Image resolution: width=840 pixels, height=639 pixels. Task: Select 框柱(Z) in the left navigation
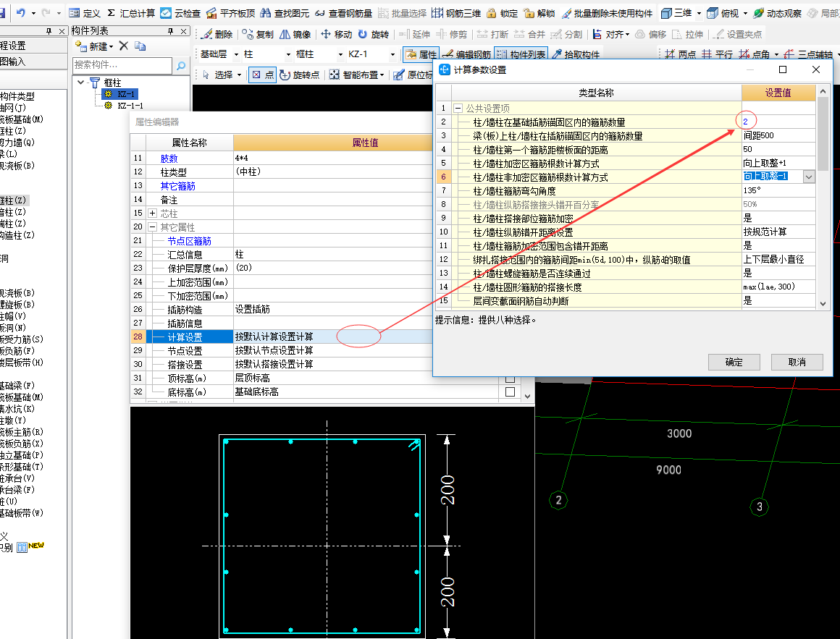coord(13,200)
